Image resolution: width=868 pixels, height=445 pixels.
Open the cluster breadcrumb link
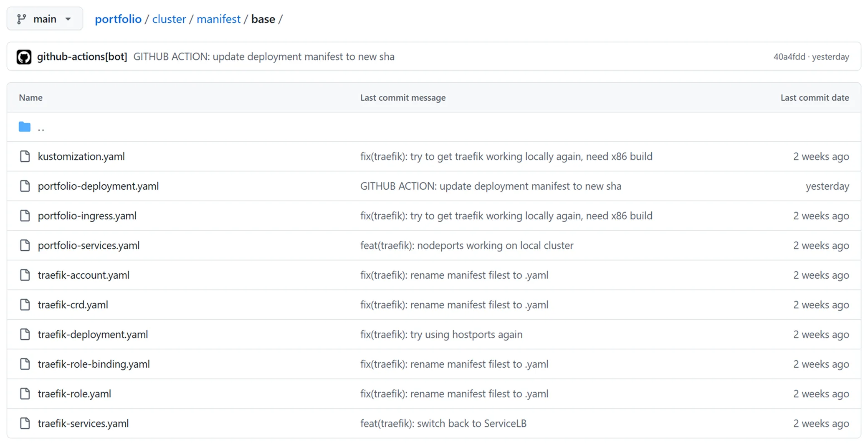click(x=169, y=19)
